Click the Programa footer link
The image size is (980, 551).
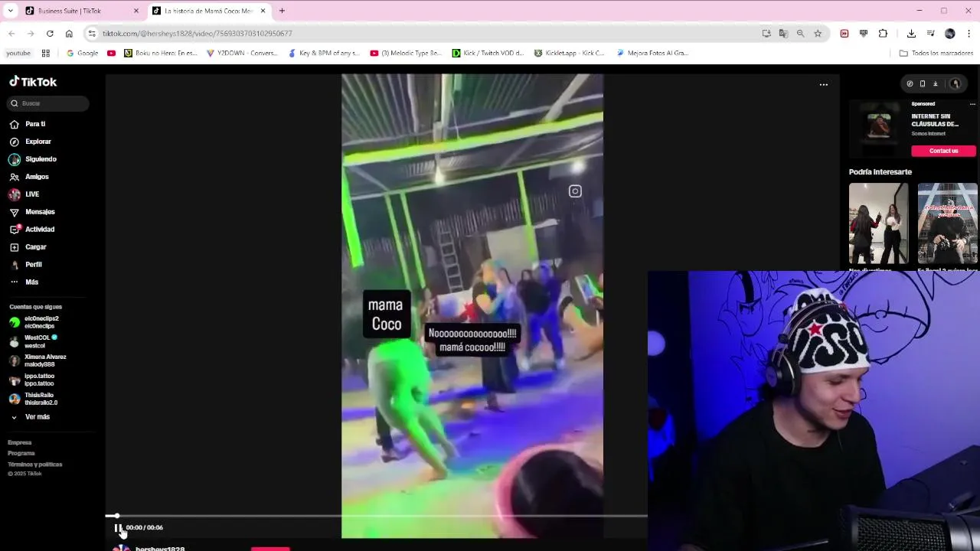point(21,453)
